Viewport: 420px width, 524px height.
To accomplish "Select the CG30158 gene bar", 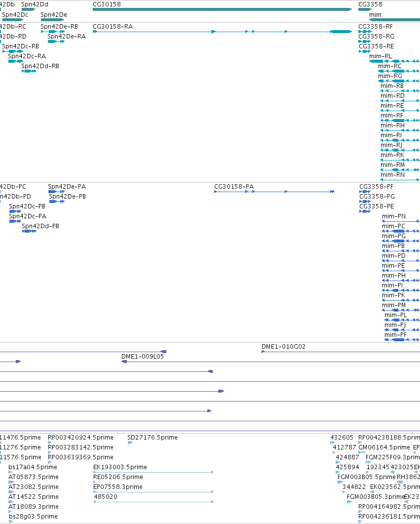I will click(223, 9).
